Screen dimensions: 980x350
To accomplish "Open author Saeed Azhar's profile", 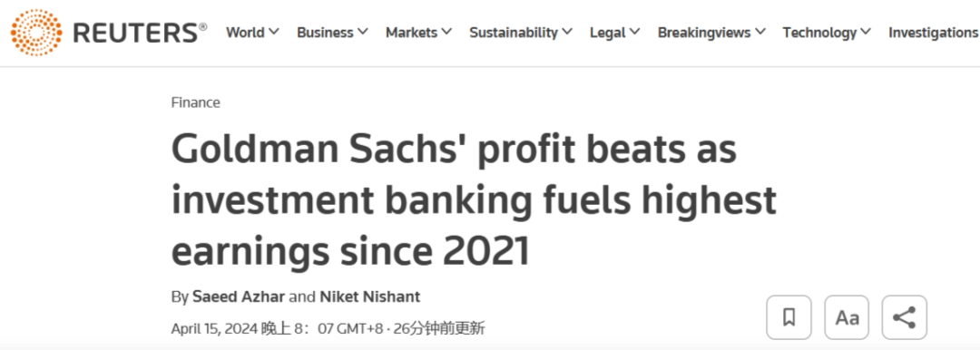I will [x=239, y=297].
